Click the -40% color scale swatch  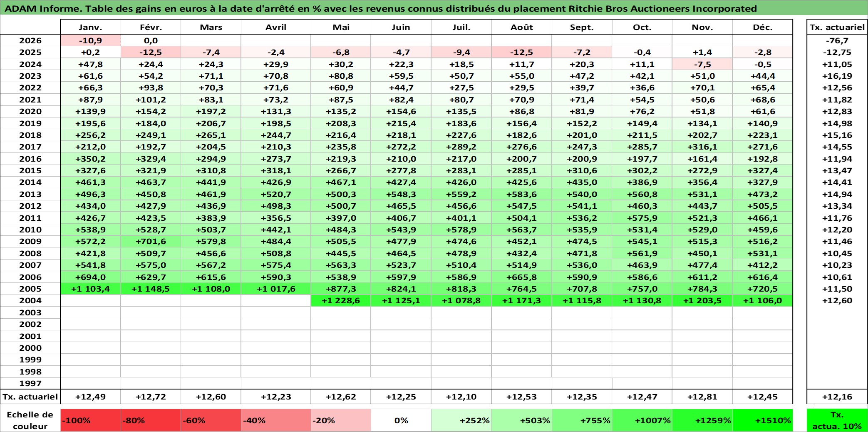pyautogui.click(x=276, y=420)
